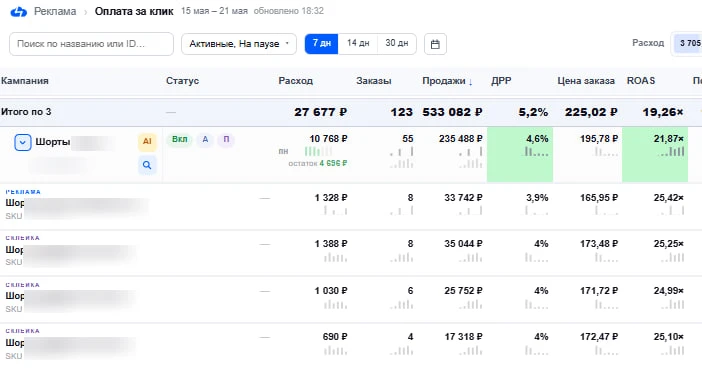Image resolution: width=702 pixels, height=369 pixels.
Task: Open the Активные, На паузе status filter dropdown
Action: [x=239, y=44]
